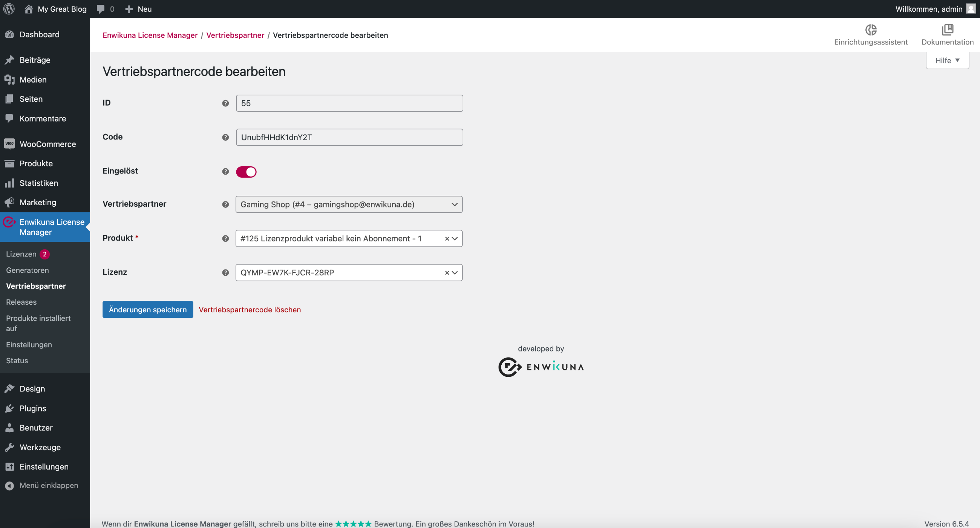Click the Code input field
The width and height of the screenshot is (980, 528).
pyautogui.click(x=349, y=137)
